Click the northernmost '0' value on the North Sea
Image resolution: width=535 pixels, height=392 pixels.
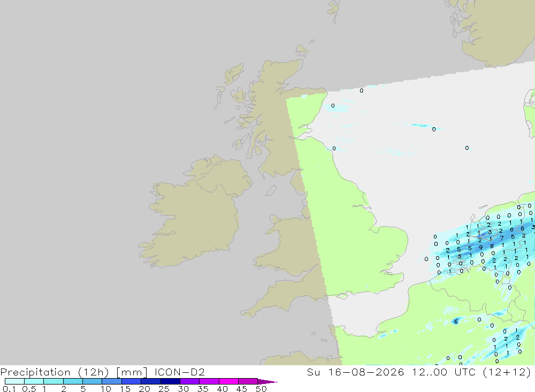(x=362, y=90)
